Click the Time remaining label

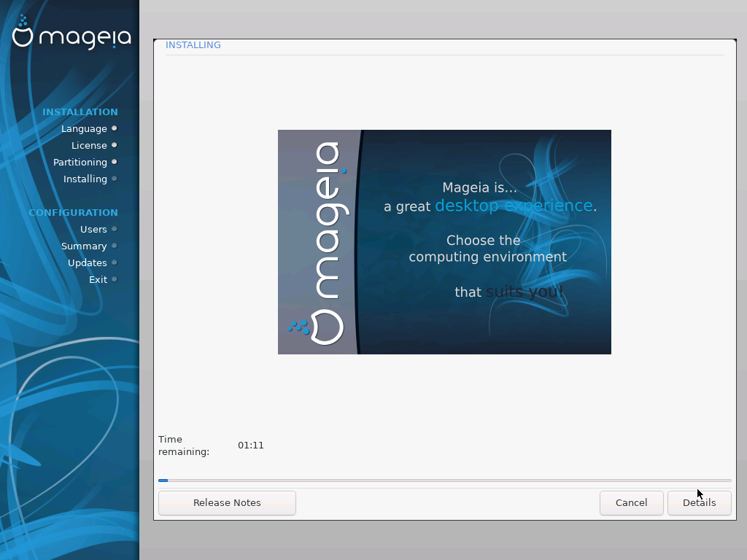[184, 446]
